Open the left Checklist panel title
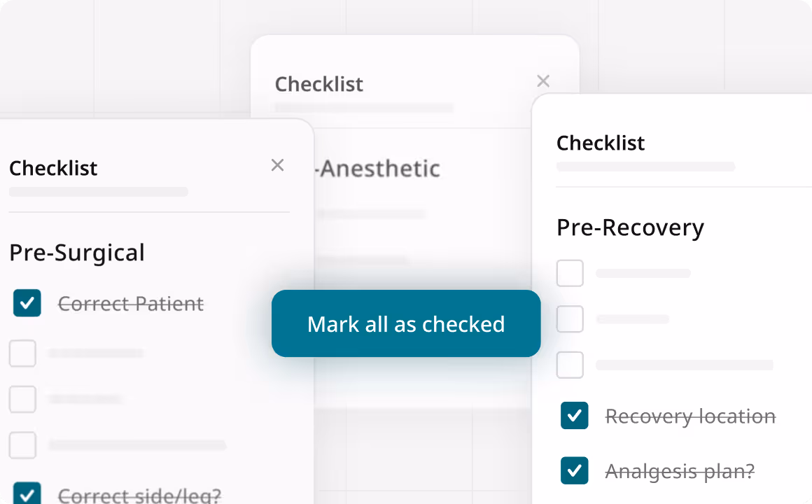812x504 pixels. (x=53, y=168)
